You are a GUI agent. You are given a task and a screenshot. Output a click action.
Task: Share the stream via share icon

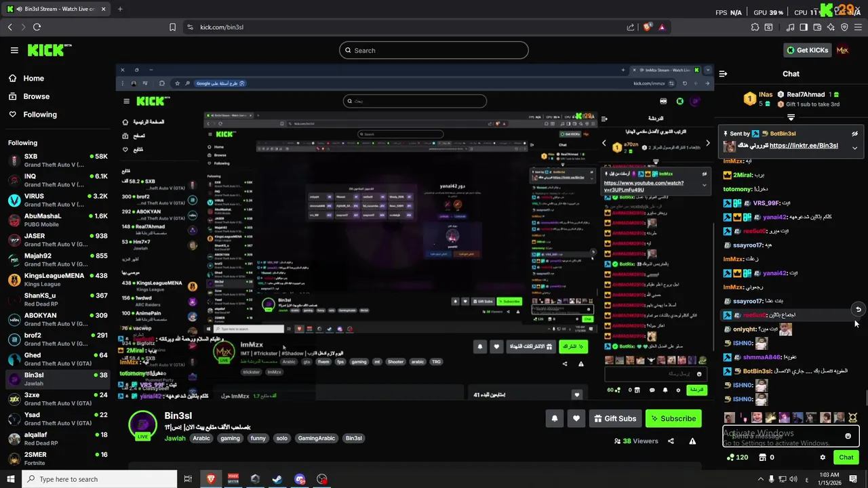coord(671,441)
